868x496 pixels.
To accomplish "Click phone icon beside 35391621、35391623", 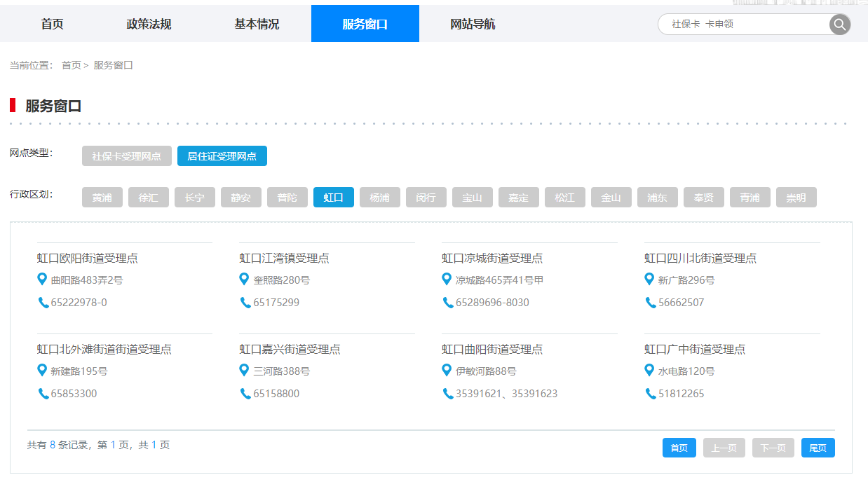I will coord(448,394).
